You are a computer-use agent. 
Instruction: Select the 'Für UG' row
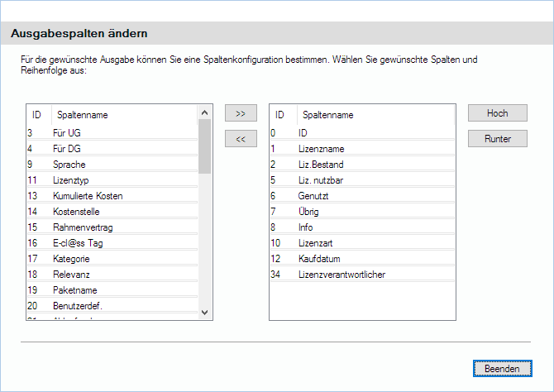[112, 133]
